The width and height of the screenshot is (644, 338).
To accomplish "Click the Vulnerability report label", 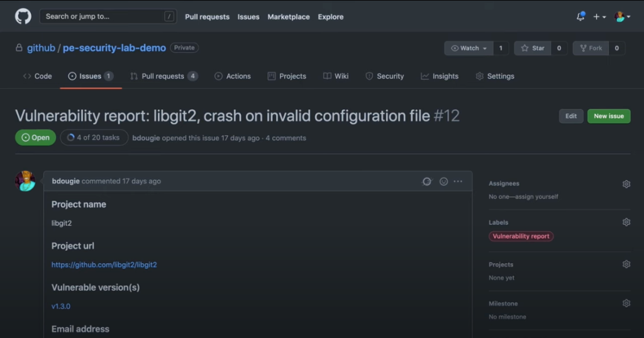I will click(x=521, y=237).
